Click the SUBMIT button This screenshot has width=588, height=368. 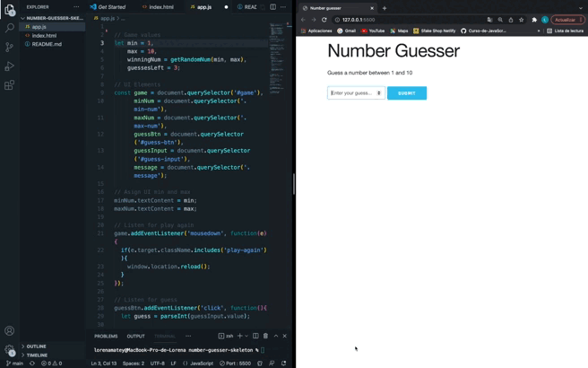pyautogui.click(x=407, y=93)
